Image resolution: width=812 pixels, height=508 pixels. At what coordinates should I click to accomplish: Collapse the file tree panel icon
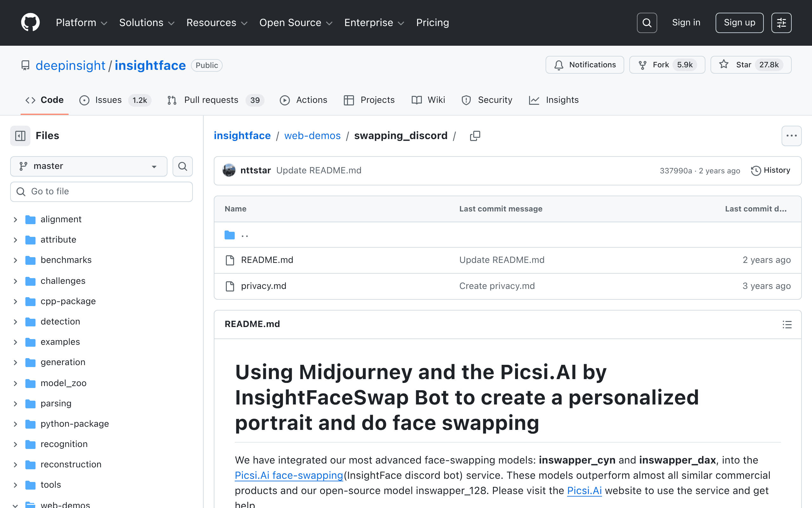pos(20,136)
